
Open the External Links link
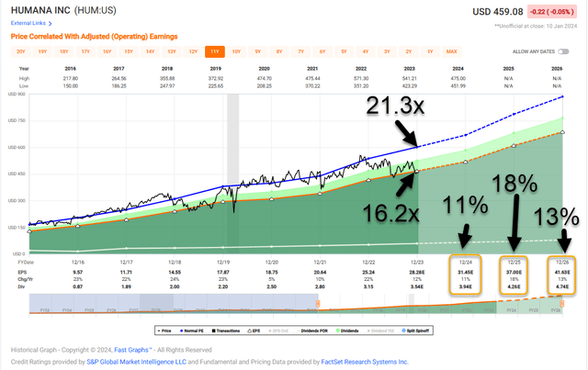(28, 23)
